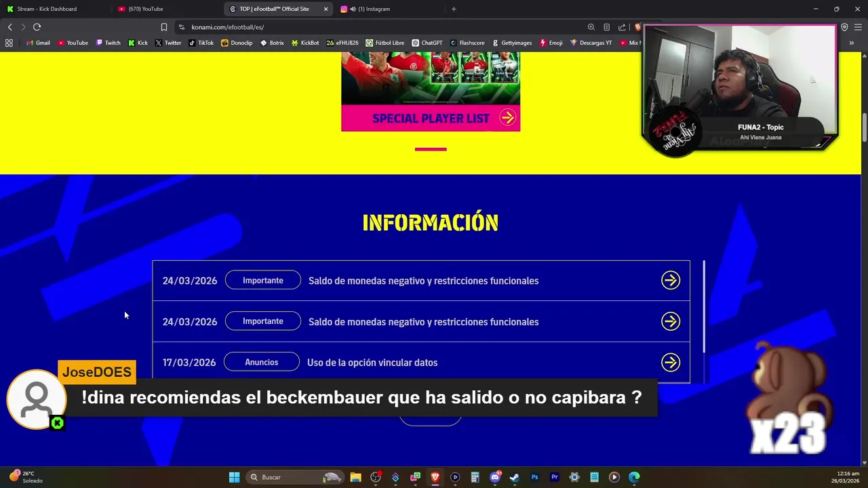
Task: Open the Twitter bookmark
Action: pyautogui.click(x=167, y=43)
